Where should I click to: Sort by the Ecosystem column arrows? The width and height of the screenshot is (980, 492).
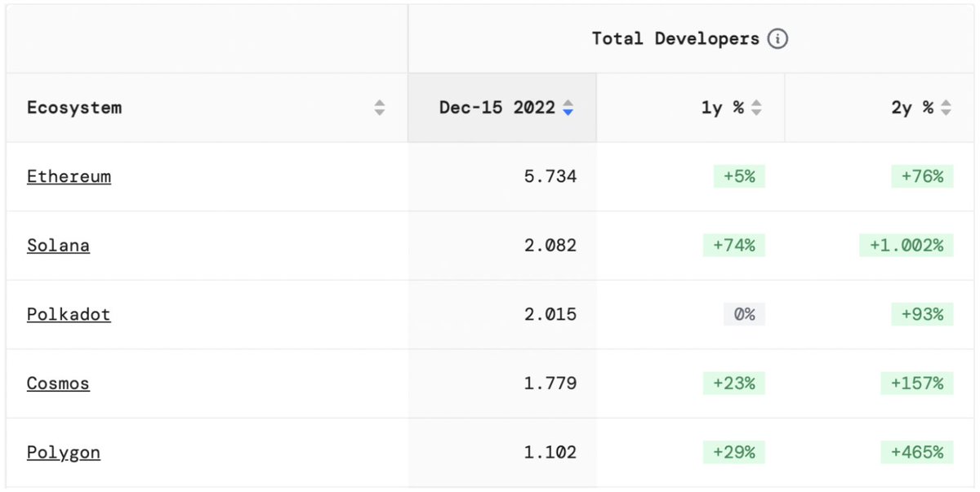380,108
